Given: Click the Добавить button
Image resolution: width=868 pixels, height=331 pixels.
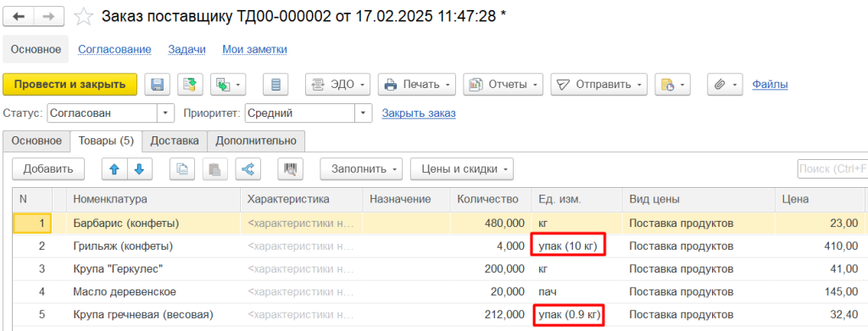Looking at the screenshot, I should [48, 169].
